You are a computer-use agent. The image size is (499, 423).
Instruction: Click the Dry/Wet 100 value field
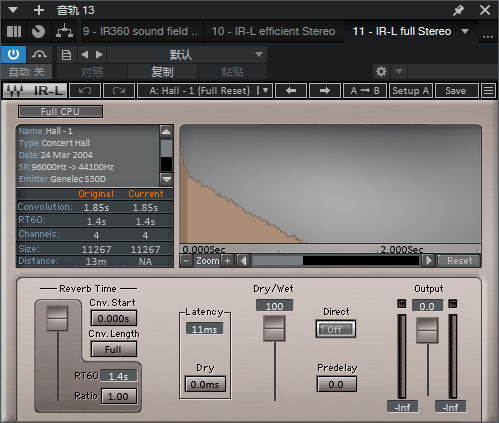tap(274, 306)
